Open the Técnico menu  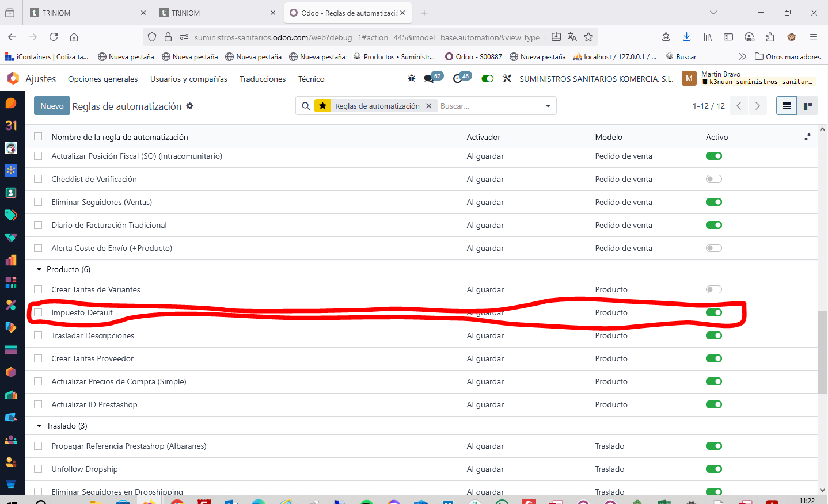(311, 79)
